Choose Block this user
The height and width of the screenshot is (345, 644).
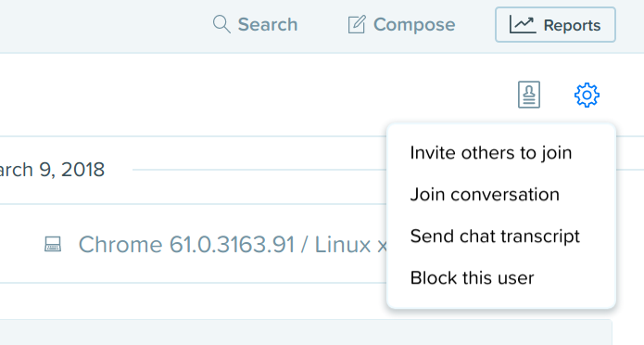click(472, 277)
